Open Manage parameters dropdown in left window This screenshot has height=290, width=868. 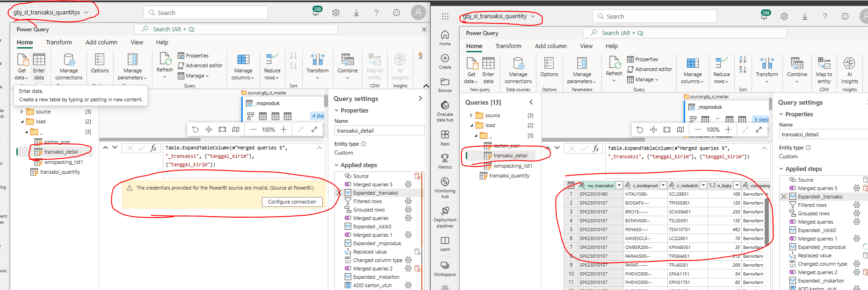click(132, 67)
